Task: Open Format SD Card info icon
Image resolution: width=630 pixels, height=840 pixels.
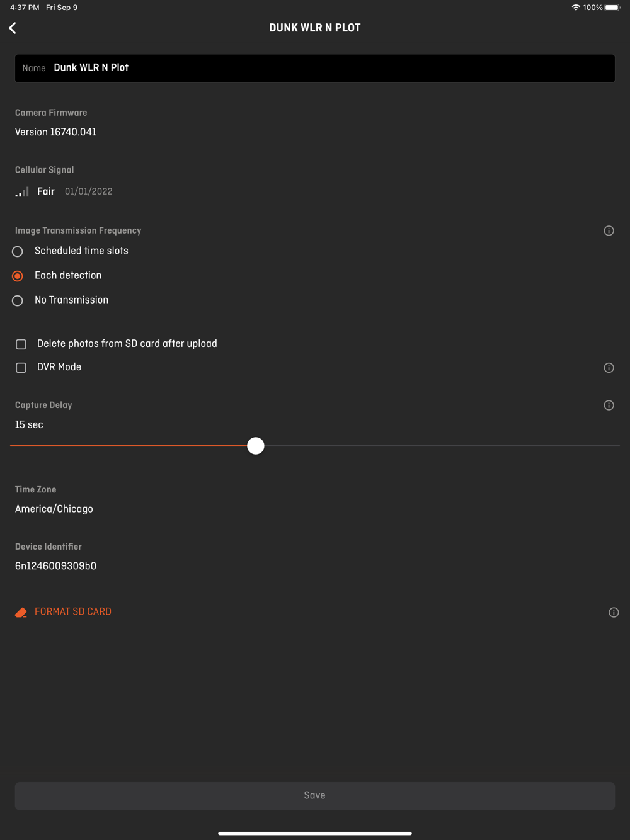Action: point(614,612)
